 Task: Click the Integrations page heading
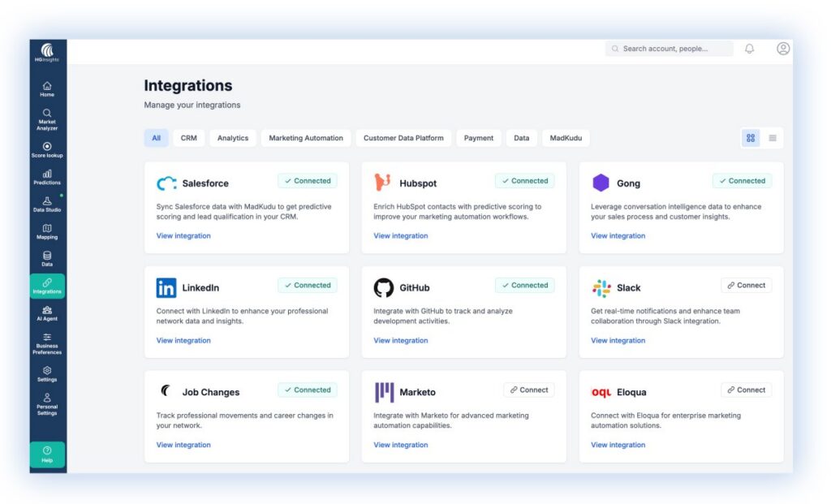[188, 85]
